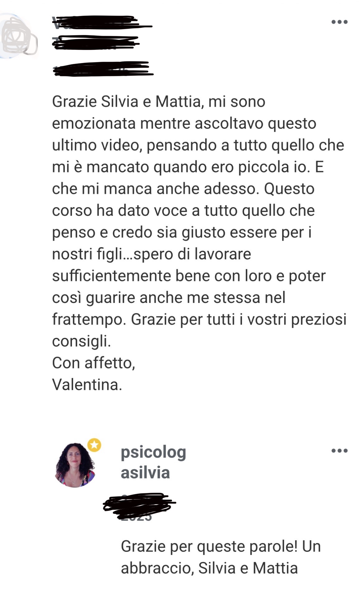Image resolution: width=364 pixels, height=600 pixels.
Task: Tap the gold star badge on the avatar
Action: click(x=94, y=445)
